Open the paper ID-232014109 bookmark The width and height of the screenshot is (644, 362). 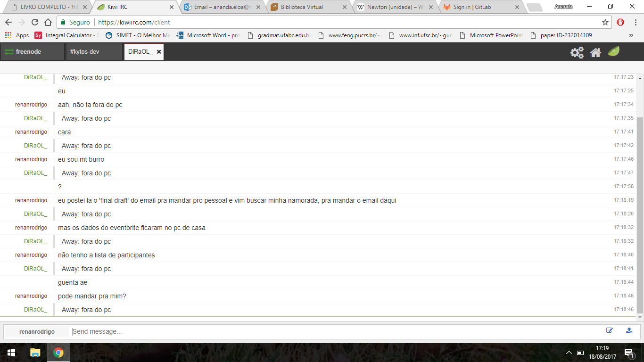click(x=561, y=35)
